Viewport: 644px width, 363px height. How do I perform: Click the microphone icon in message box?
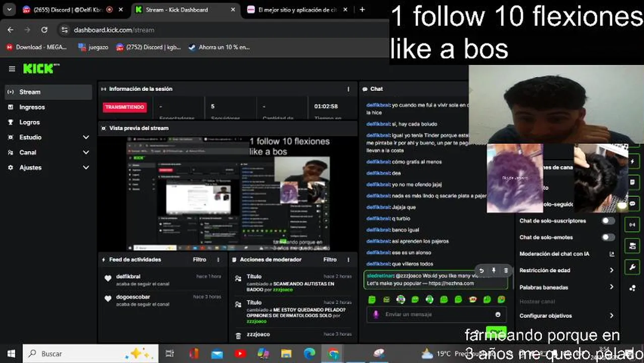point(375,314)
